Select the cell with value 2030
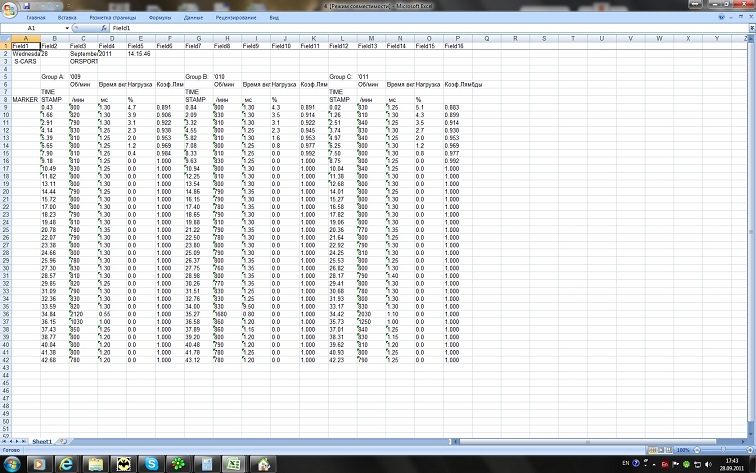756x473 pixels. tap(371, 314)
